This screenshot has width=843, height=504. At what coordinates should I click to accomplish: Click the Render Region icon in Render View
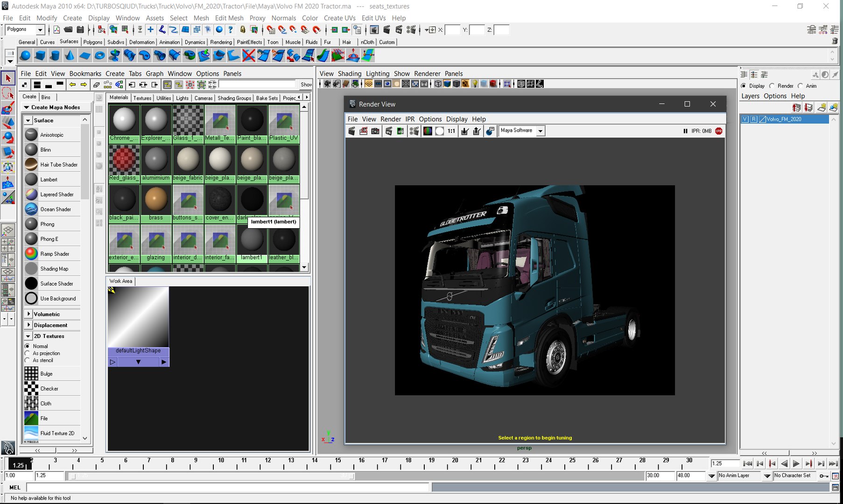pyautogui.click(x=364, y=131)
